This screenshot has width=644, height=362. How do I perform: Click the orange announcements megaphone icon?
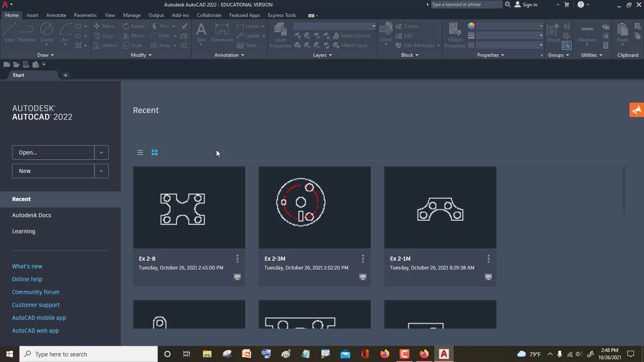click(637, 110)
